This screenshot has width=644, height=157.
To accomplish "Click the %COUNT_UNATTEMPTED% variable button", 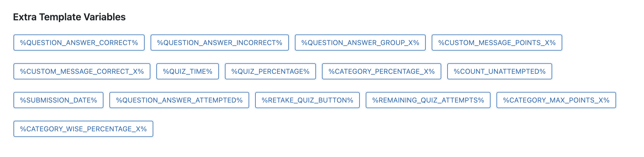I will (499, 72).
